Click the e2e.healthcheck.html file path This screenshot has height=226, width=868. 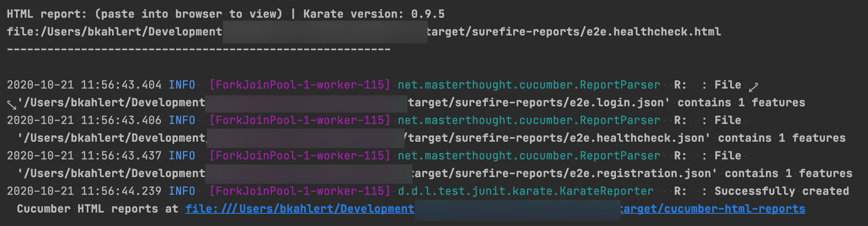point(364,32)
